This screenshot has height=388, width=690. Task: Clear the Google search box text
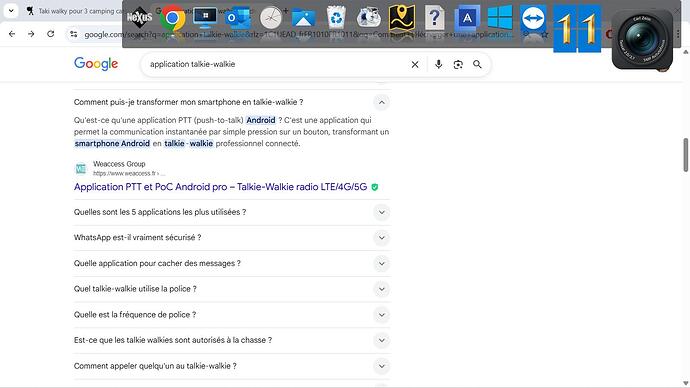point(415,64)
